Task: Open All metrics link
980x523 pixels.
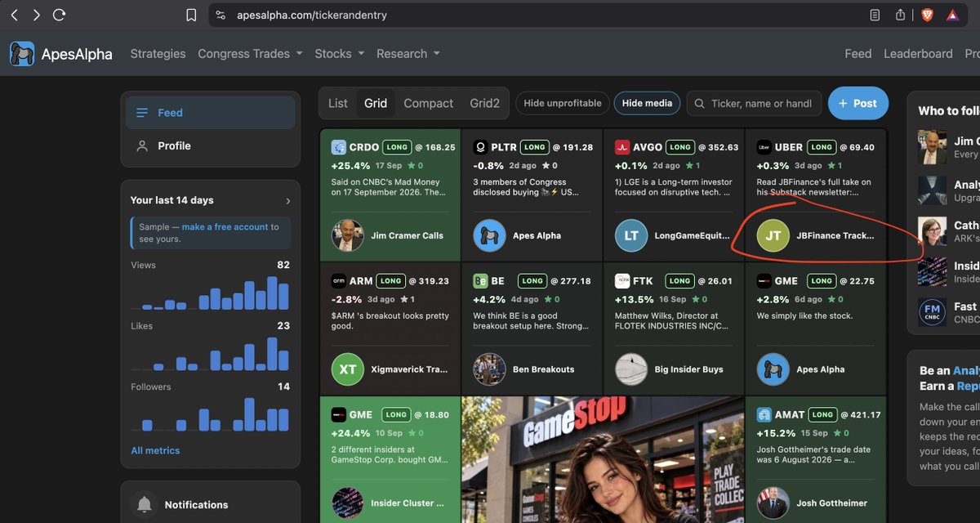Action: [x=155, y=450]
